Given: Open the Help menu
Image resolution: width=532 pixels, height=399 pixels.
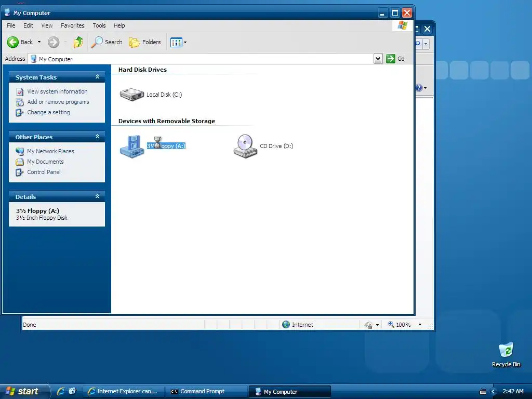Looking at the screenshot, I should [119, 25].
